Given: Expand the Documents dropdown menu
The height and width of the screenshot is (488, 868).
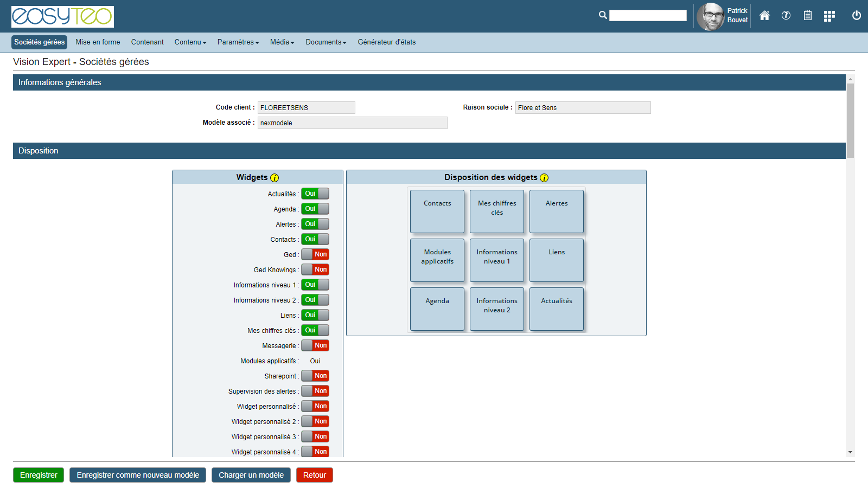Looking at the screenshot, I should (x=325, y=42).
